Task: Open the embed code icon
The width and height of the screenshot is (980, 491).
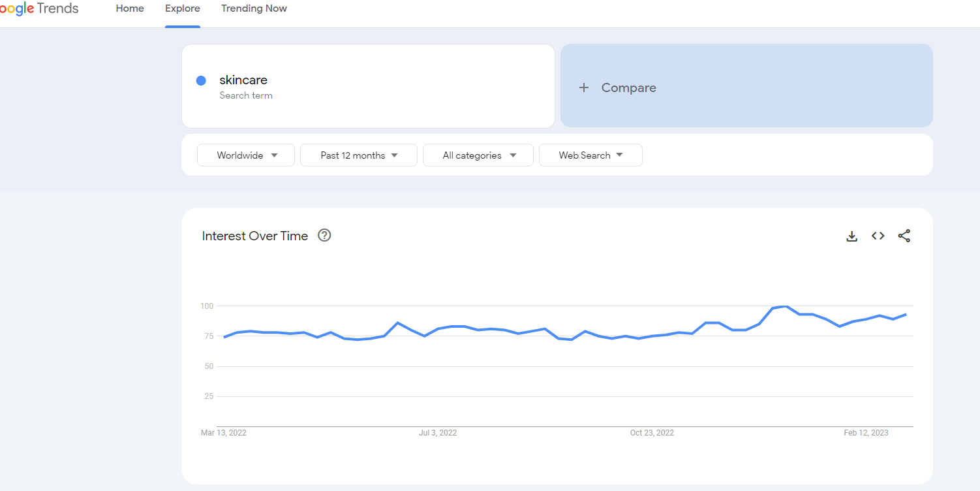Action: click(x=878, y=236)
